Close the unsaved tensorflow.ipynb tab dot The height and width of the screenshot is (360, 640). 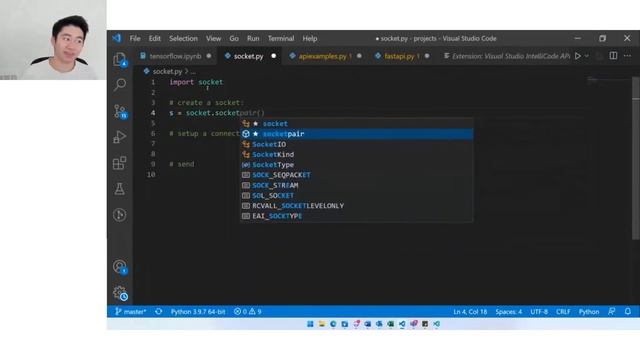pyautogui.click(x=209, y=56)
